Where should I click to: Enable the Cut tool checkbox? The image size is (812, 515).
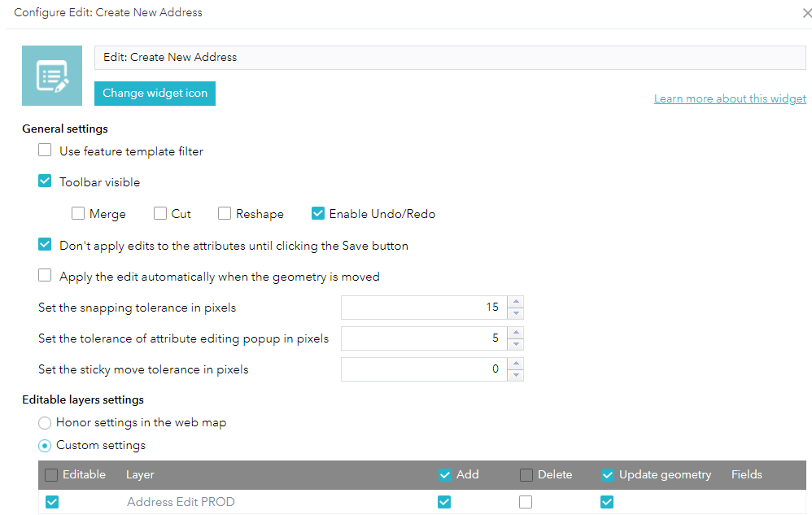point(160,214)
